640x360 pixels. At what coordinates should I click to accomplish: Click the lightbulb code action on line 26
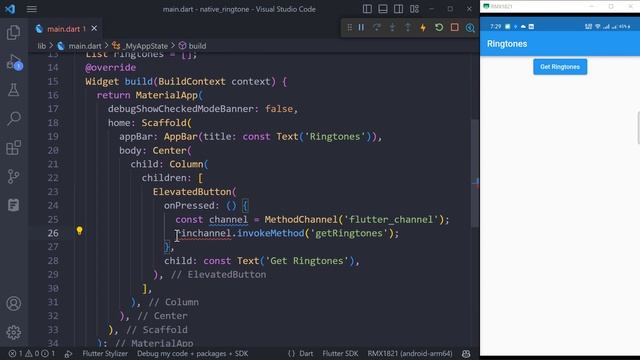click(80, 231)
